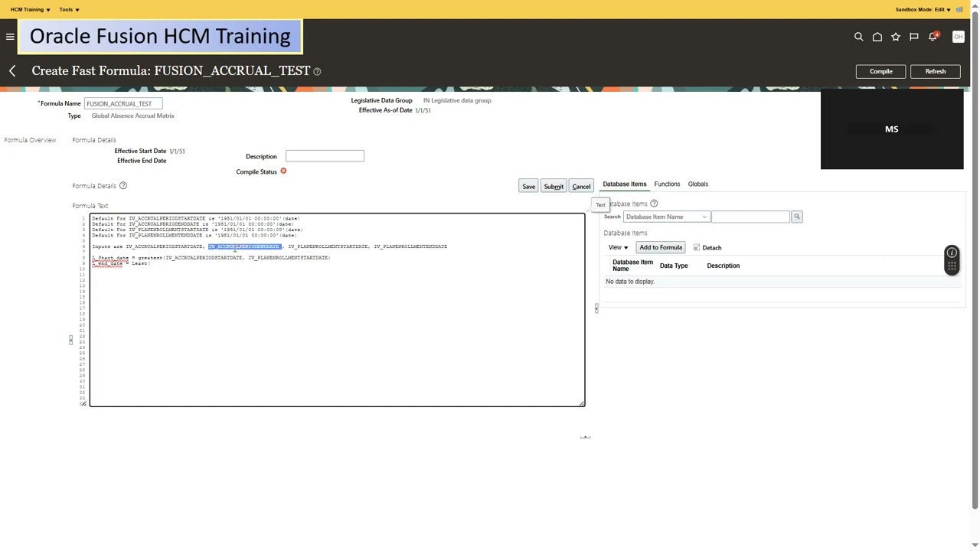Click Add to Formula button
980x551 pixels.
661,248
